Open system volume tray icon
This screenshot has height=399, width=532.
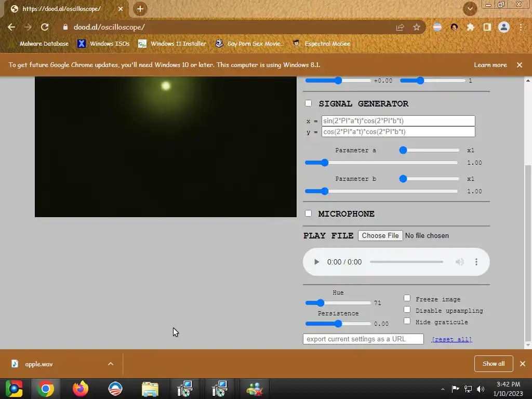(x=481, y=389)
